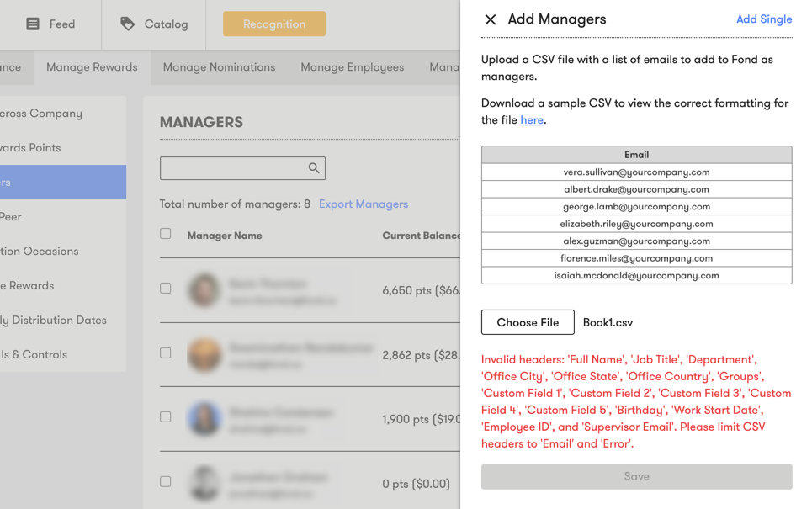Click the Manager Name column header

coord(225,236)
